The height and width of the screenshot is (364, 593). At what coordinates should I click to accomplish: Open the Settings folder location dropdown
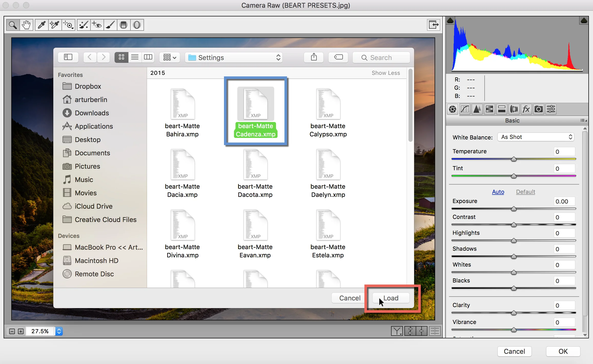pyautogui.click(x=233, y=57)
